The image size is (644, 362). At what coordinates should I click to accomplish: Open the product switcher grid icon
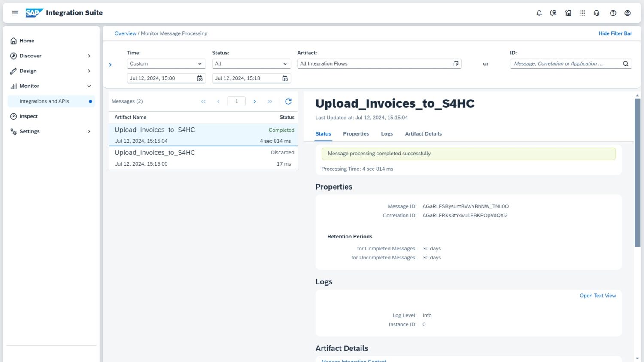(x=582, y=13)
